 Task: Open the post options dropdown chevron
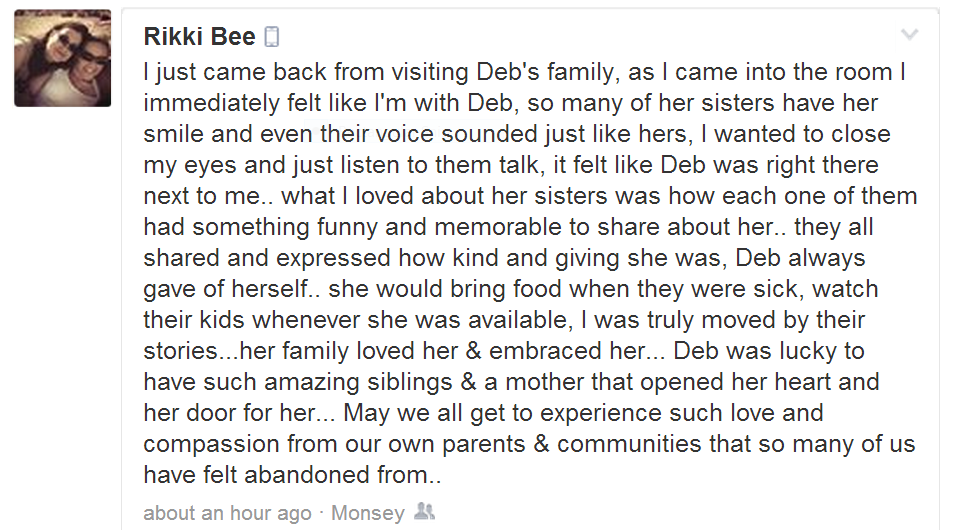click(x=909, y=35)
